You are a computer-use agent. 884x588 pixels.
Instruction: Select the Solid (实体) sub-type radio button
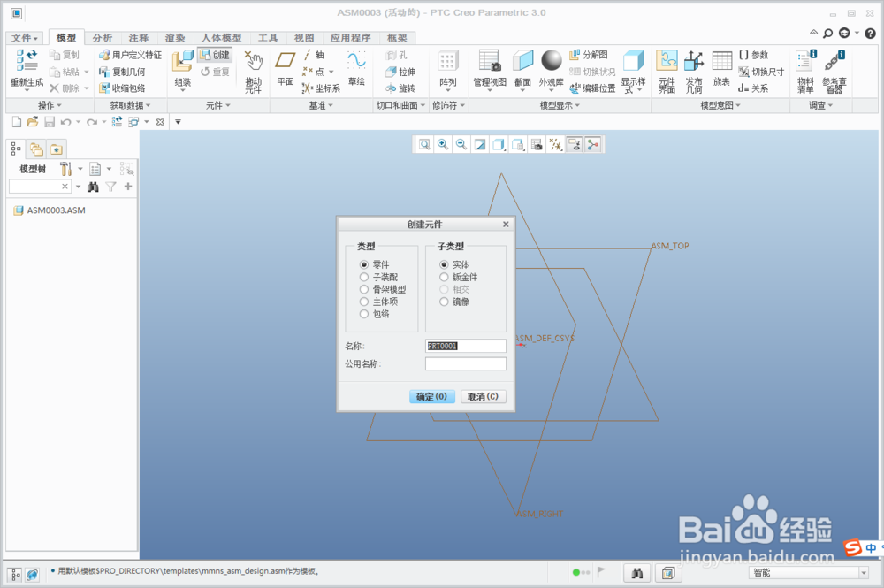pos(444,264)
